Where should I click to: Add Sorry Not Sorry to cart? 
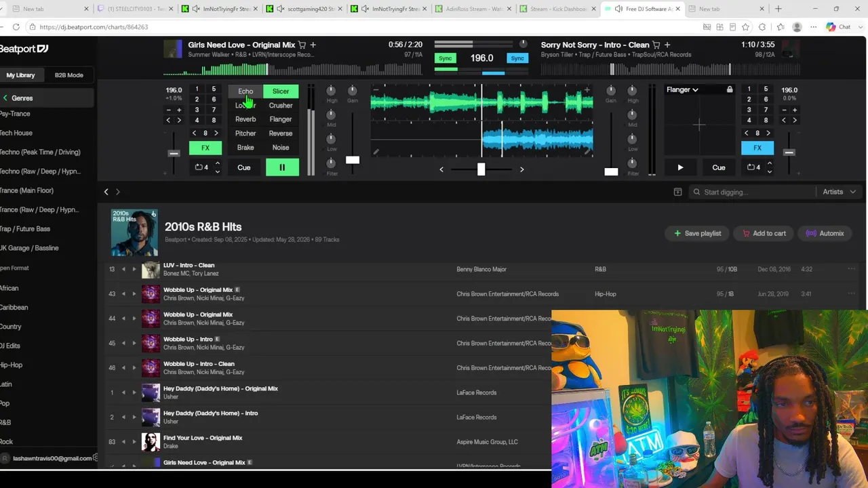(656, 45)
